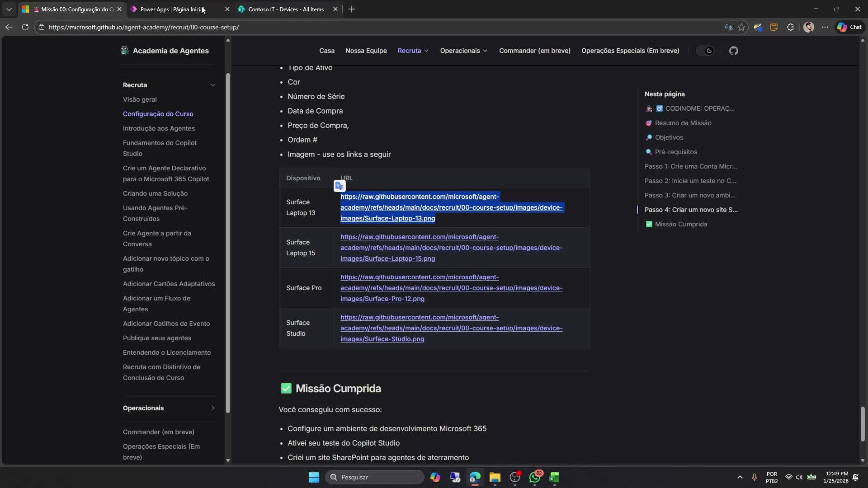The width and height of the screenshot is (868, 488).
Task: Open the Surface-Studio.png image link
Action: click(x=451, y=328)
